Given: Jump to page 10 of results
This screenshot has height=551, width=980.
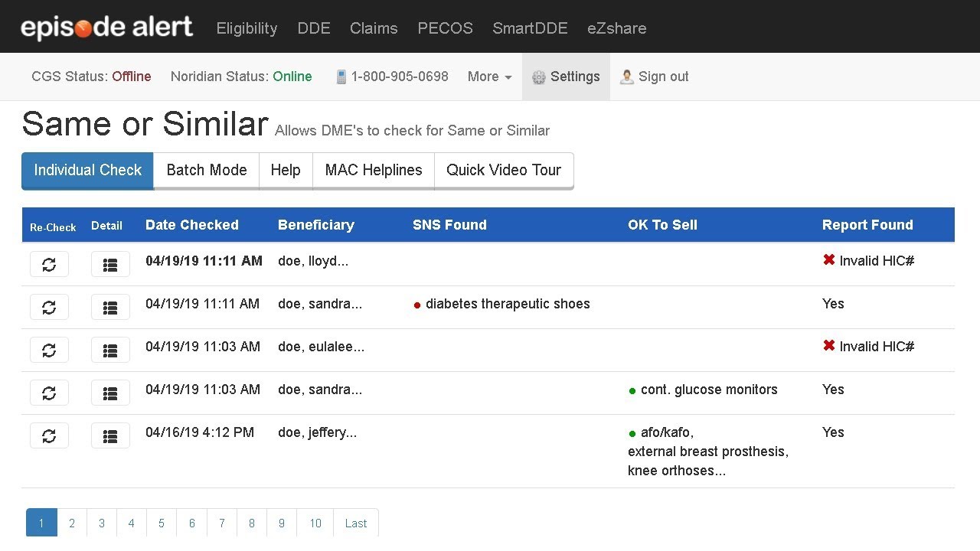Looking at the screenshot, I should point(315,523).
